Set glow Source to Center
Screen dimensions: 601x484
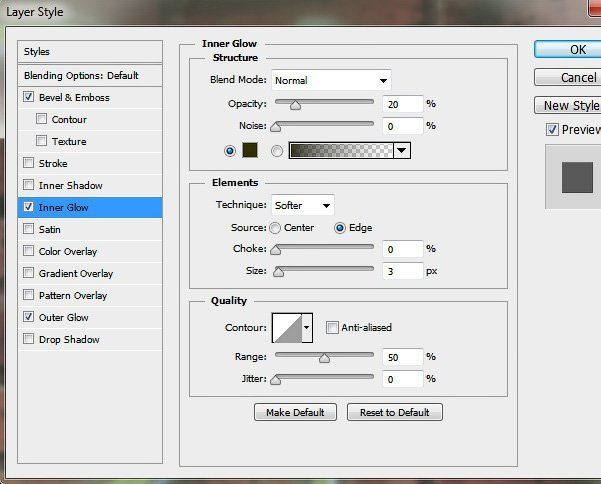[275, 228]
